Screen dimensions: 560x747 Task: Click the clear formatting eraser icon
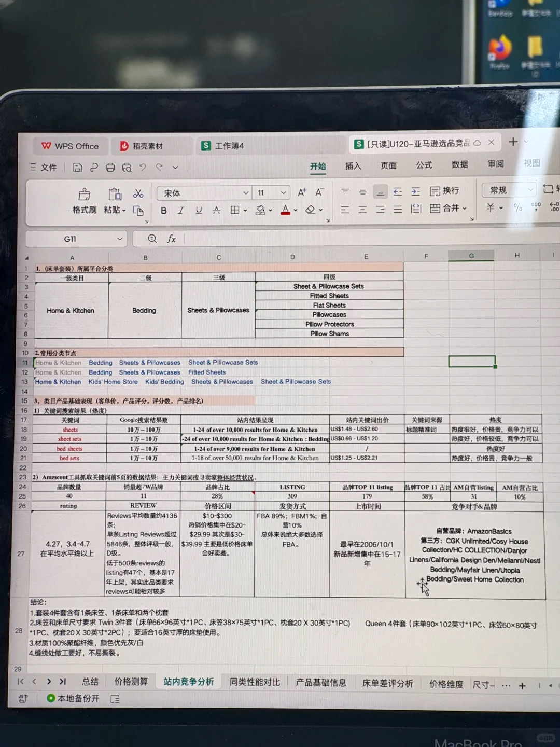coord(310,210)
